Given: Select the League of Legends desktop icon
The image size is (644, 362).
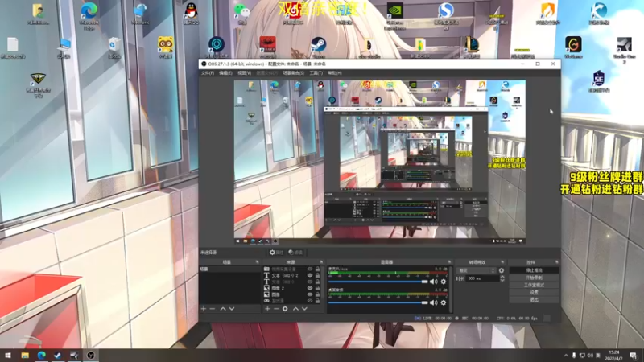Looking at the screenshot, I should pos(472,46).
